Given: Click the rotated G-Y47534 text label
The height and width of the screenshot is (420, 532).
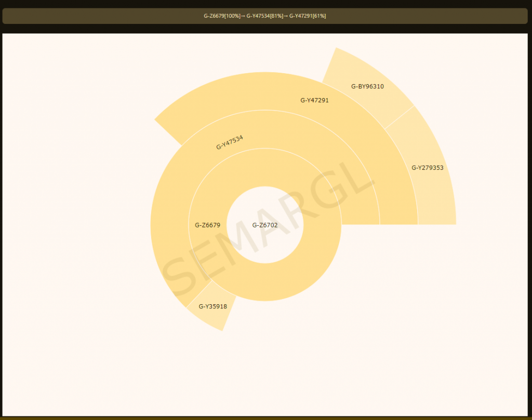Looking at the screenshot, I should 230,142.
